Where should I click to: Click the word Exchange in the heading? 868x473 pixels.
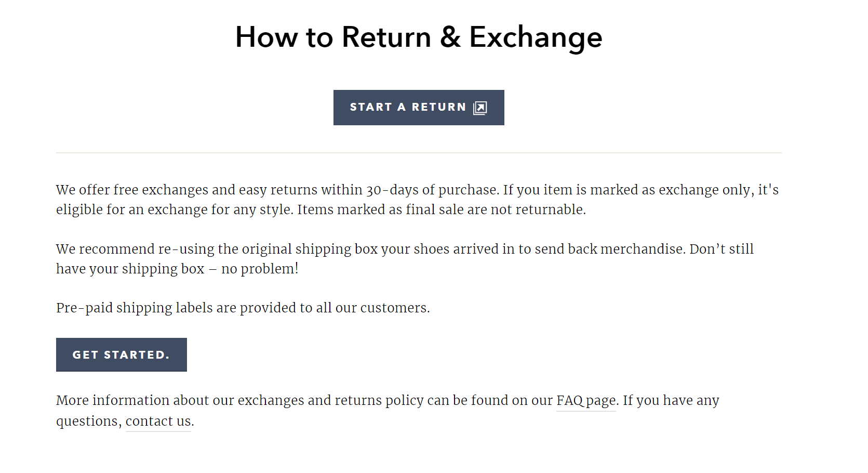click(x=536, y=37)
